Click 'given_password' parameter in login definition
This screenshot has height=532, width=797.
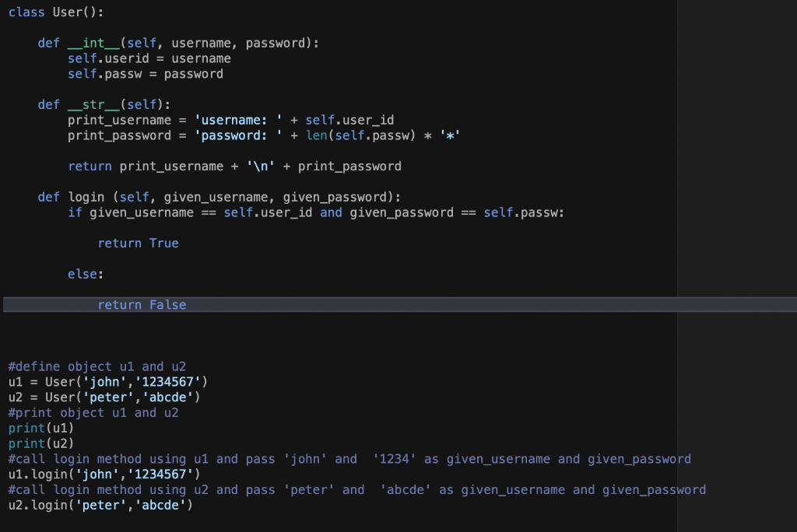(x=335, y=197)
